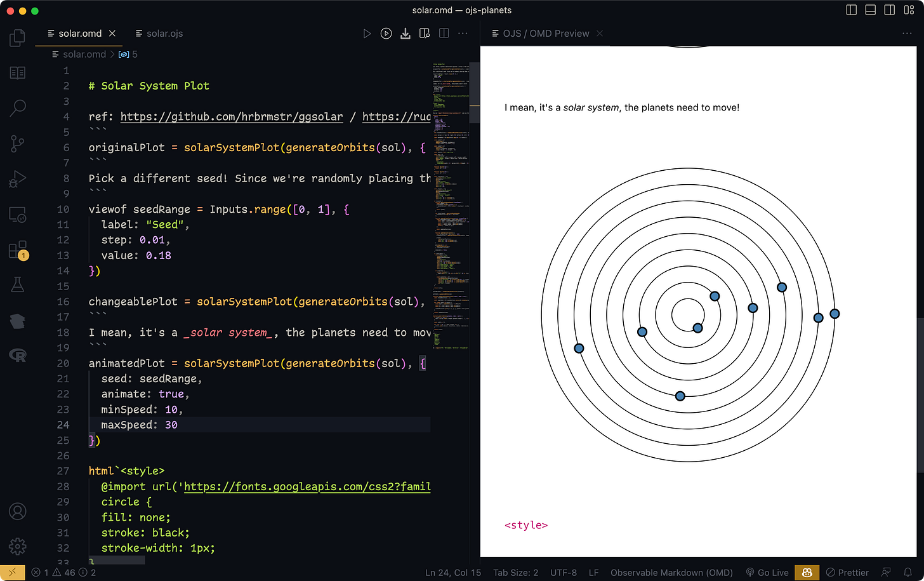
Task: Open Source Control view in activity bar
Action: pos(18,144)
